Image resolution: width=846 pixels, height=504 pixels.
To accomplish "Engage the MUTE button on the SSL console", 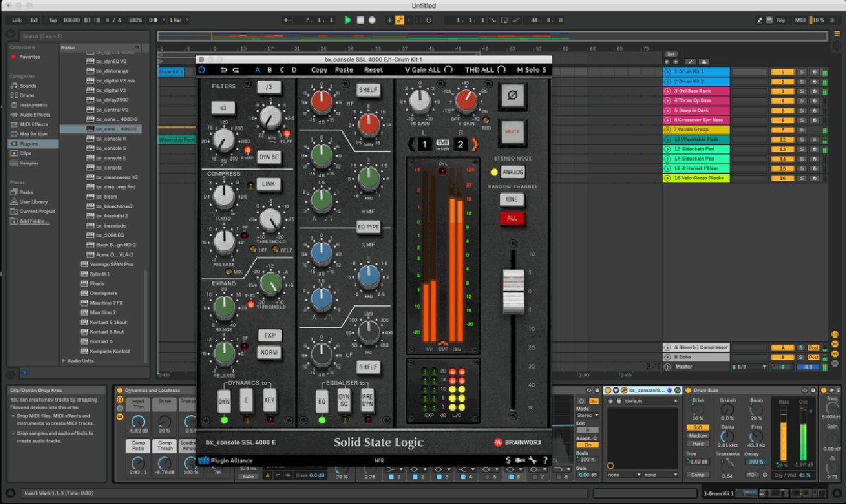I will 512,130.
